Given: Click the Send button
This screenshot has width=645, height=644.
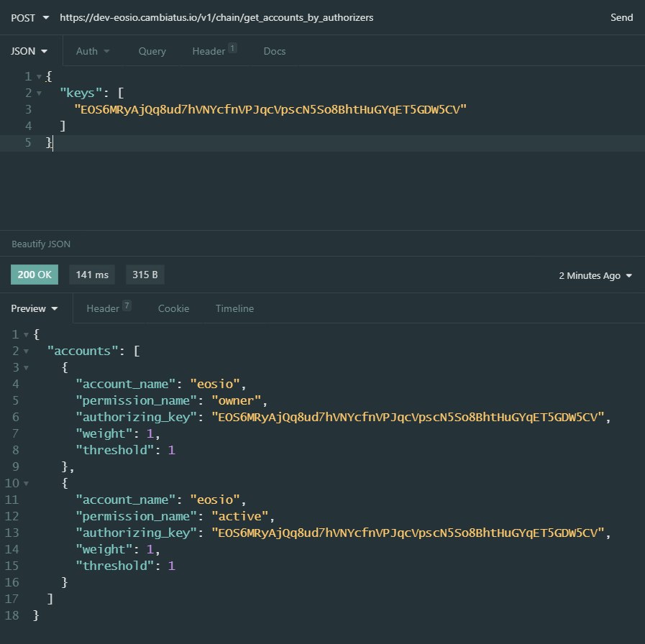Looking at the screenshot, I should point(621,17).
